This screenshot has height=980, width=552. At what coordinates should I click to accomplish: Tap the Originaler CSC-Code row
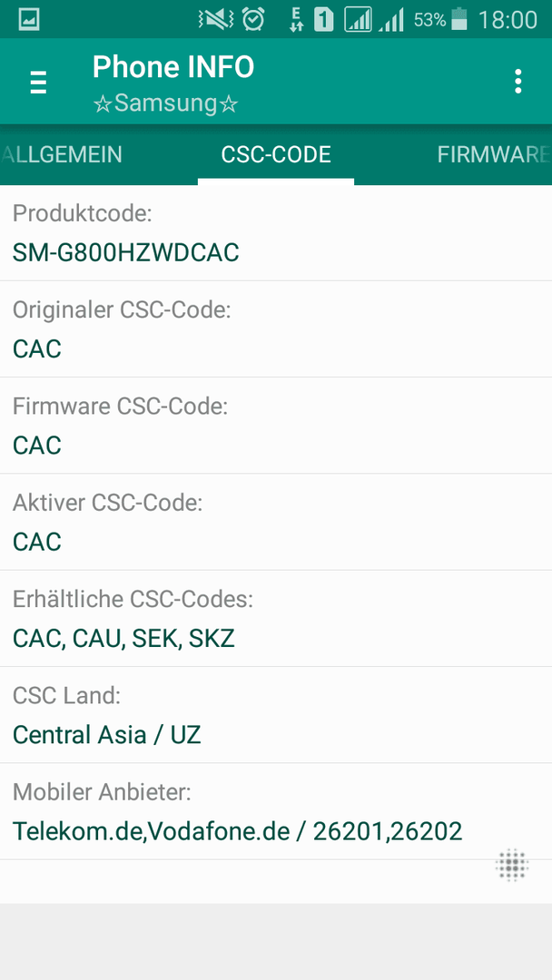click(x=276, y=329)
